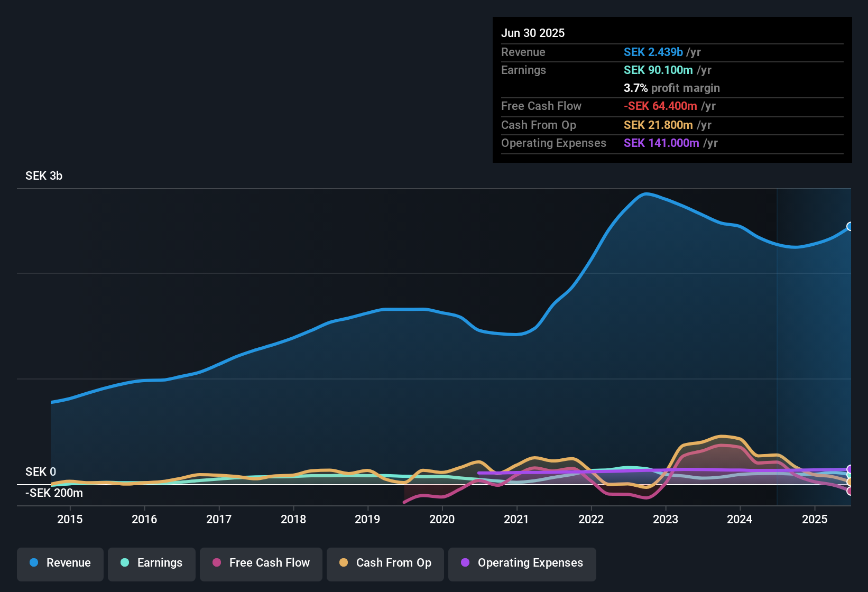Click the SEK 90.100m earnings value

658,70
